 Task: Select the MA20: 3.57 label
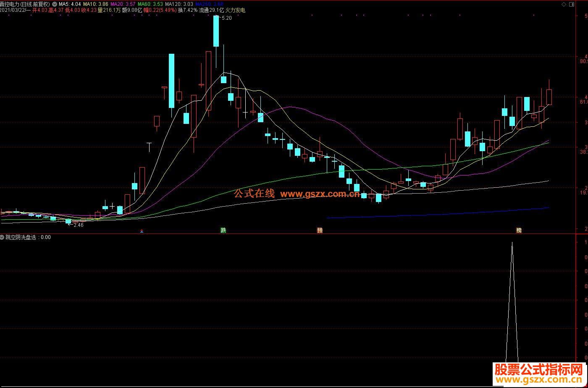pos(123,4)
